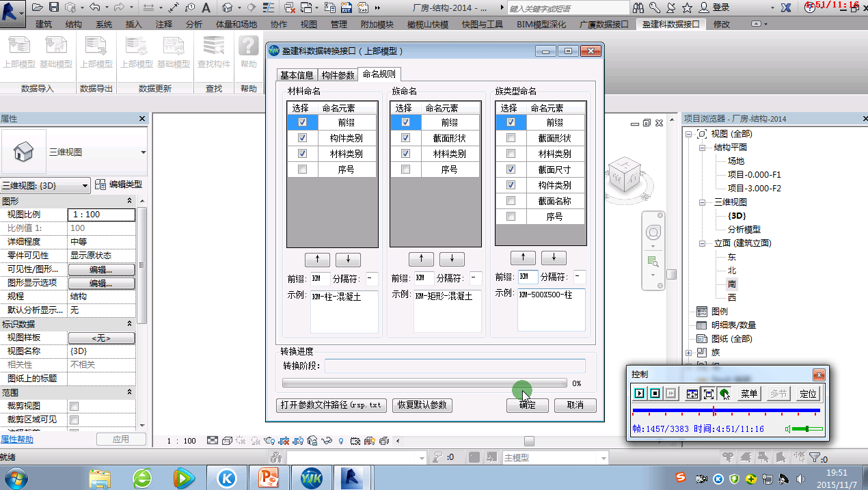Image resolution: width=868 pixels, height=490 pixels.
Task: Open PowerPoint from the taskbar
Action: coord(269,478)
